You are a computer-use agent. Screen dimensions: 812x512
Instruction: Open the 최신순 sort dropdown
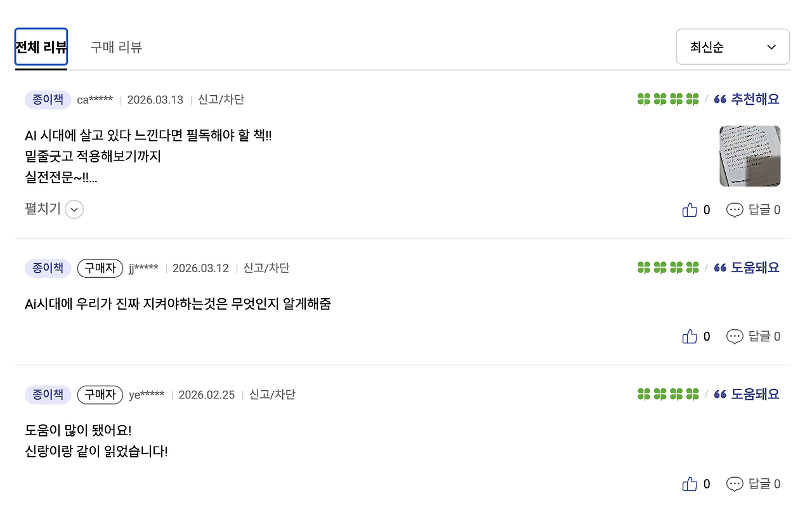(733, 46)
